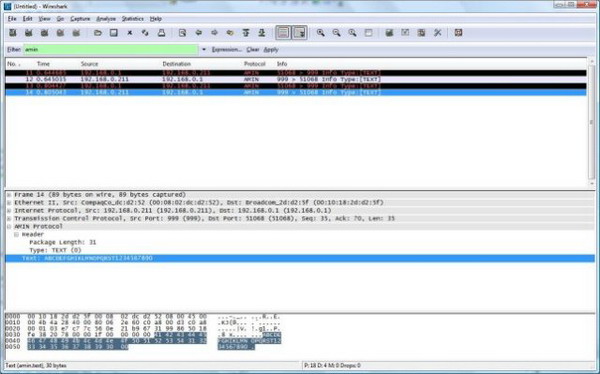Click the green filter input field
600x374 pixels.
[x=111, y=49]
